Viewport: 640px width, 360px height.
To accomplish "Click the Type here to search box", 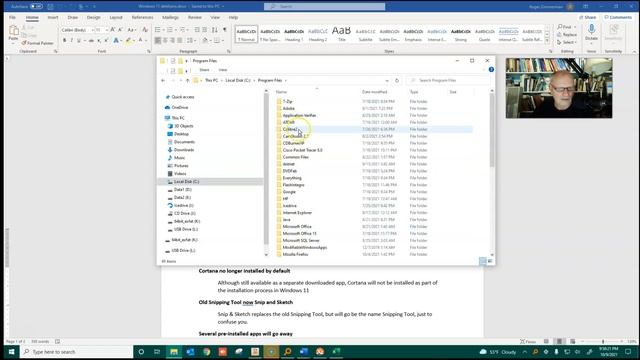I will (x=77, y=351).
